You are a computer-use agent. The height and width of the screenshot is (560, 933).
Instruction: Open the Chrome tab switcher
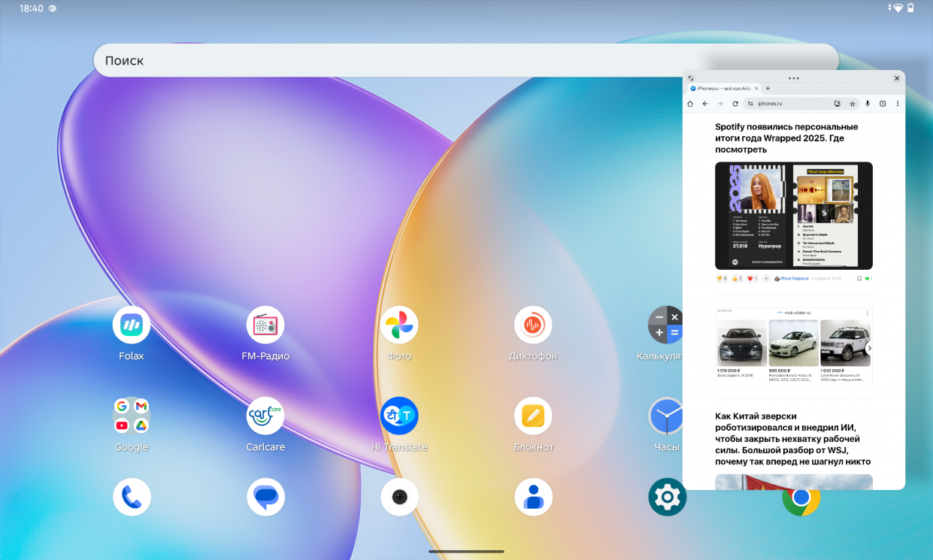tap(883, 104)
